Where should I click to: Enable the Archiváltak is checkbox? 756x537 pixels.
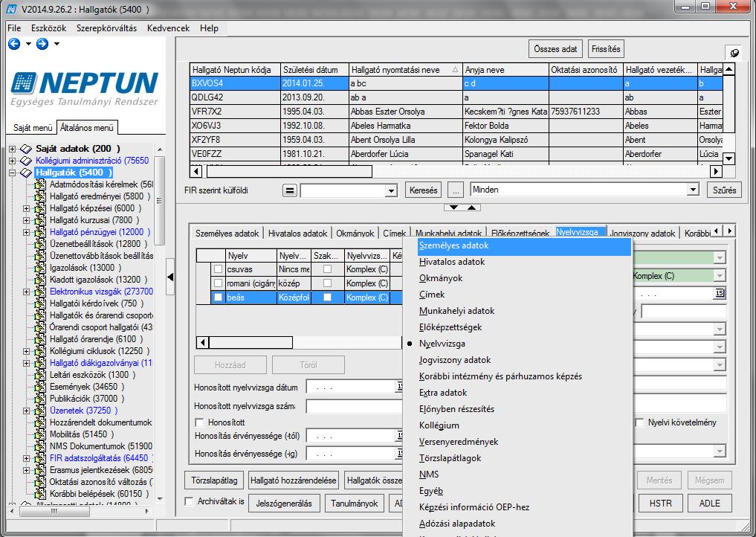190,501
